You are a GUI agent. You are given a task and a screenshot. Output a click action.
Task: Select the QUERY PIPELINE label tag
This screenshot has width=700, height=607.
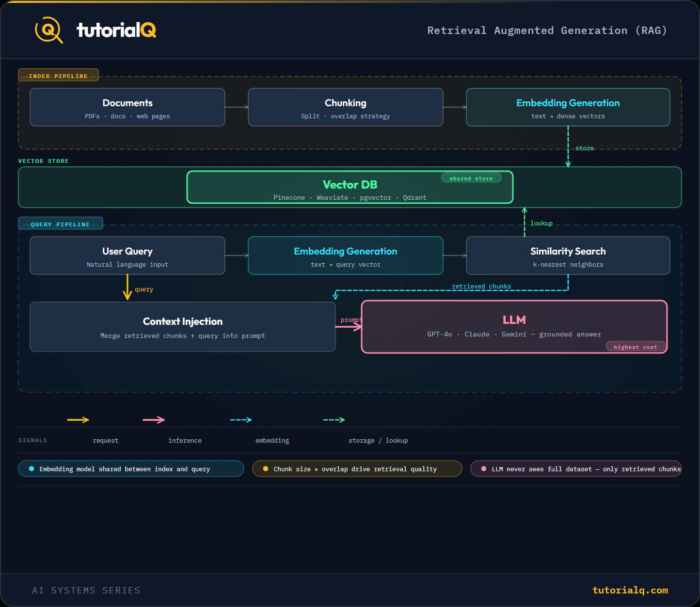point(61,224)
